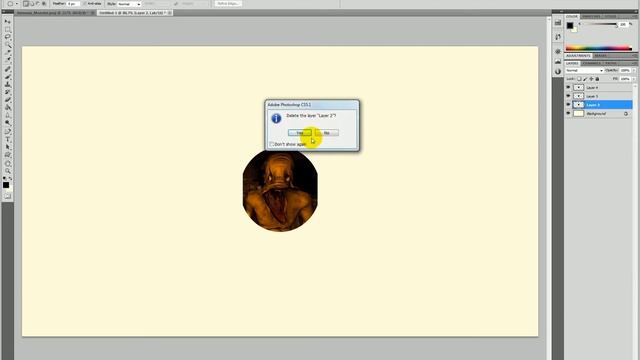Switch to the Channels tab
Screen dimensions: 640x360
[x=591, y=63]
